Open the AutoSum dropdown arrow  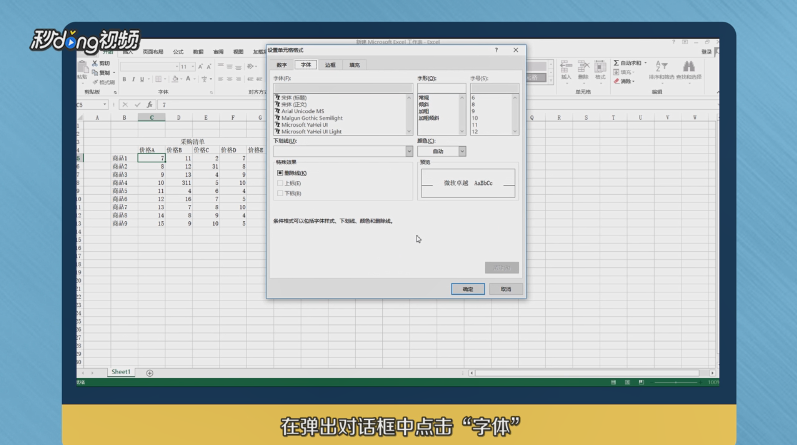pos(646,63)
